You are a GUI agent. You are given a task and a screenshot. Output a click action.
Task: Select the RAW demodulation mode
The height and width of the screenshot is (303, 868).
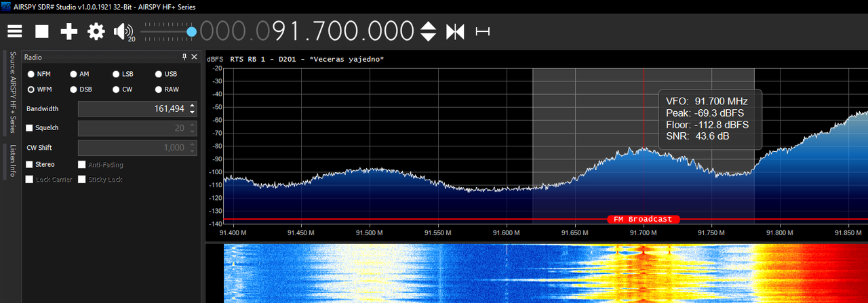167,89
